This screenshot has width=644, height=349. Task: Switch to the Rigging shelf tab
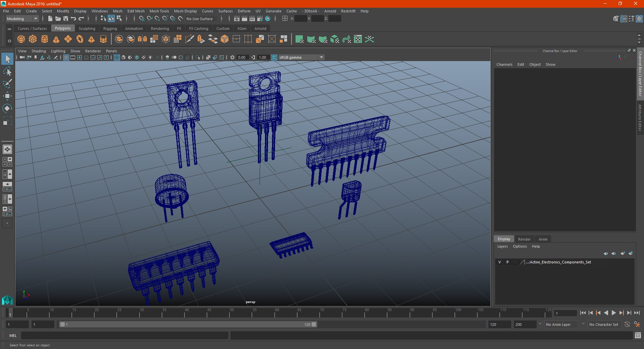click(x=110, y=29)
